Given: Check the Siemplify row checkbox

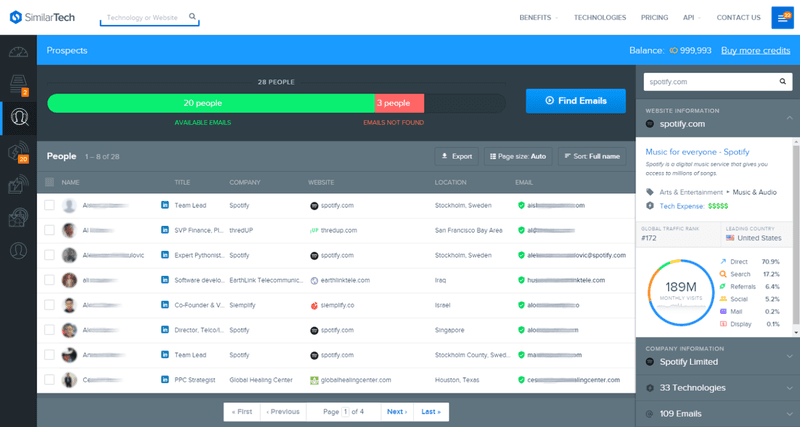Looking at the screenshot, I should (49, 305).
